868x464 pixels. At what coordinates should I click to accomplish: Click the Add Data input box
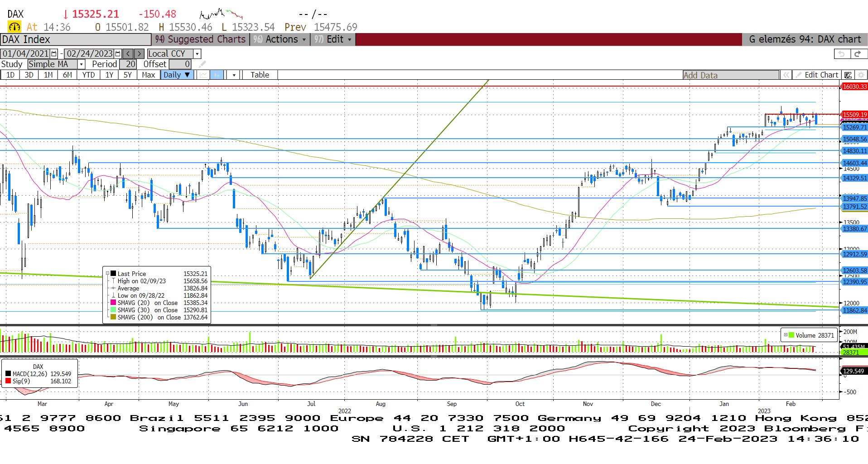pos(731,75)
